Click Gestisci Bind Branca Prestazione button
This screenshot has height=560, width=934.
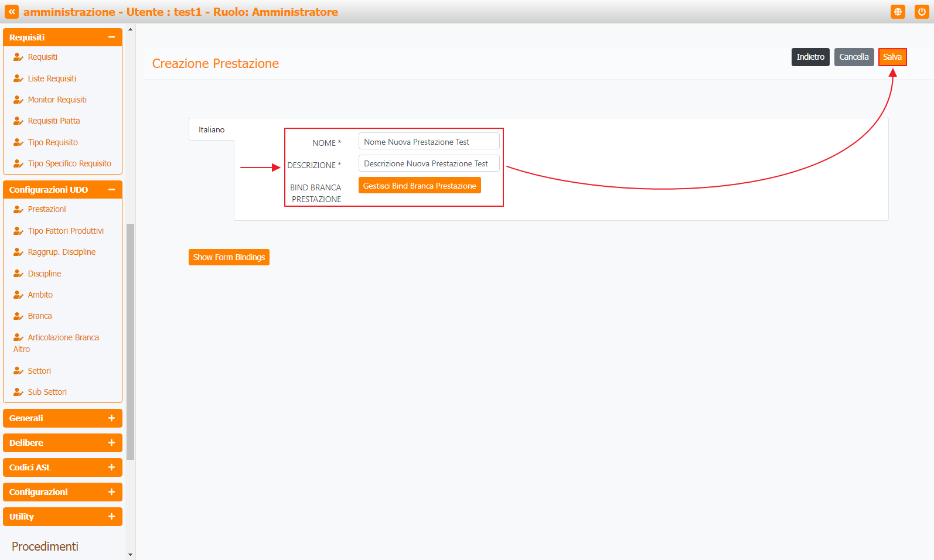coord(420,186)
